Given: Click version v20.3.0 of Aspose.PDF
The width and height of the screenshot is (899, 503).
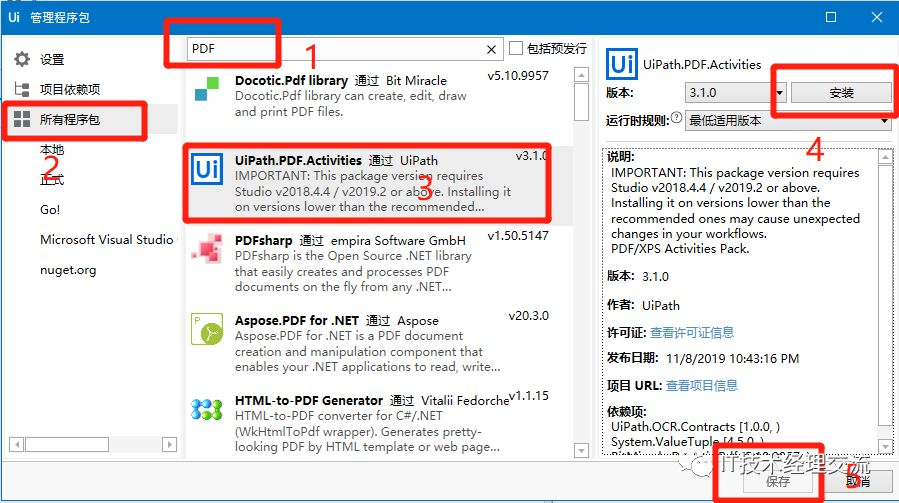Looking at the screenshot, I should click(529, 315).
